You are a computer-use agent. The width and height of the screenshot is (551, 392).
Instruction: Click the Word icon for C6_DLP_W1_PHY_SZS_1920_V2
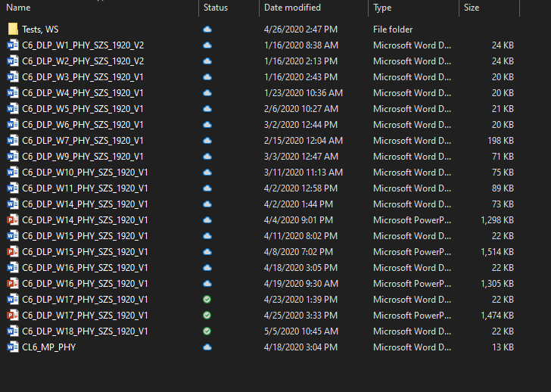tap(13, 45)
